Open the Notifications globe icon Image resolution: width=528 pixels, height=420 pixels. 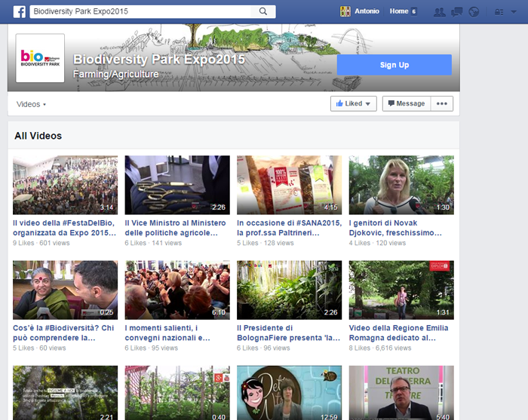click(474, 12)
